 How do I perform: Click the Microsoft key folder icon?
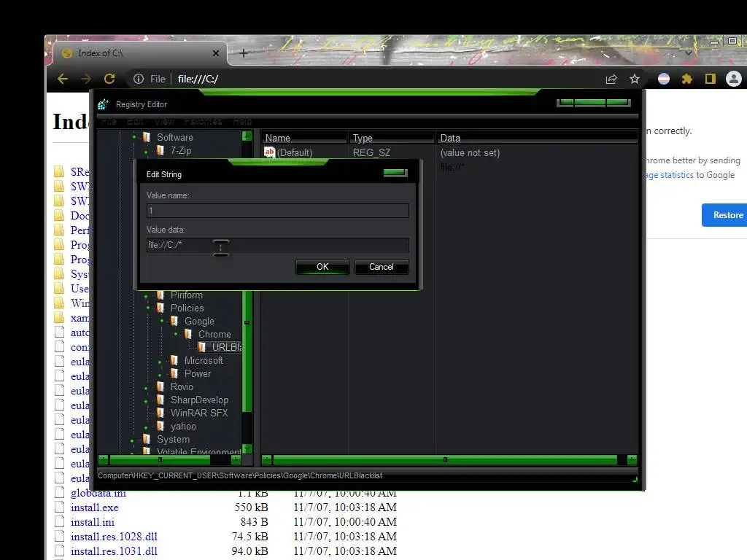174,360
